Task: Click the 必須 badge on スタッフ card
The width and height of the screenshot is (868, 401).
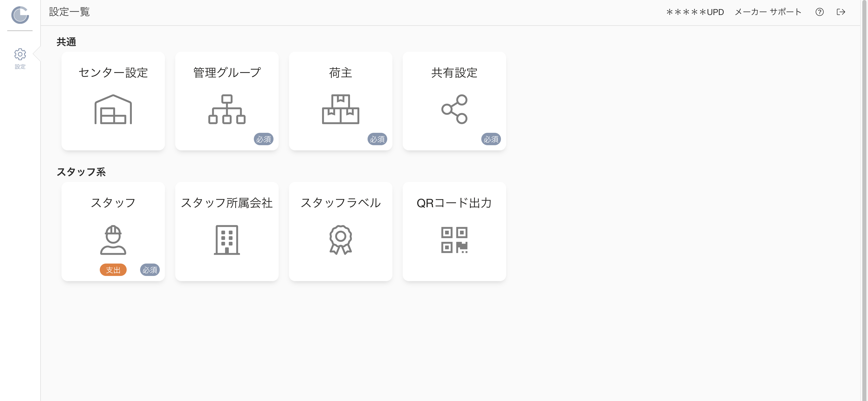Action: pyautogui.click(x=150, y=270)
